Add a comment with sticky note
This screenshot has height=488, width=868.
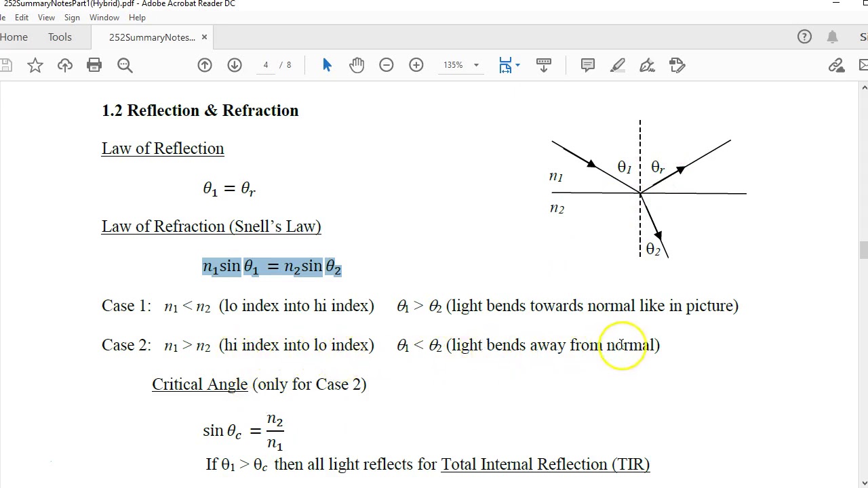coord(588,65)
